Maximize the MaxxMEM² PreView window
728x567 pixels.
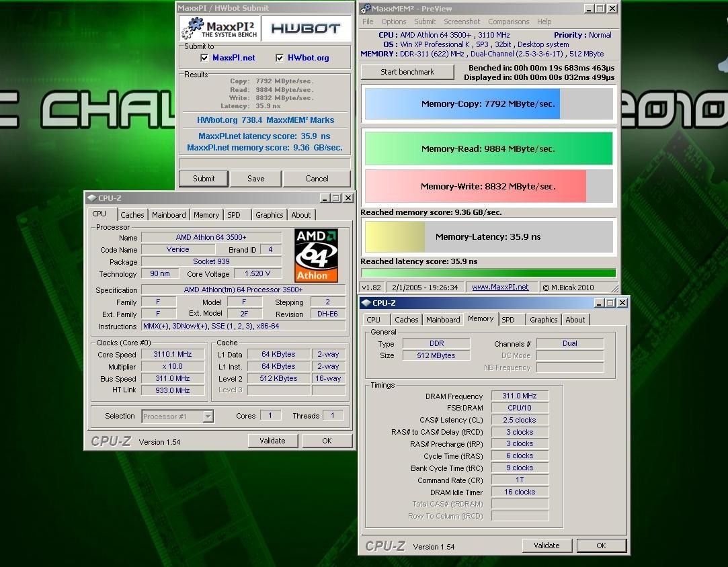pos(600,8)
